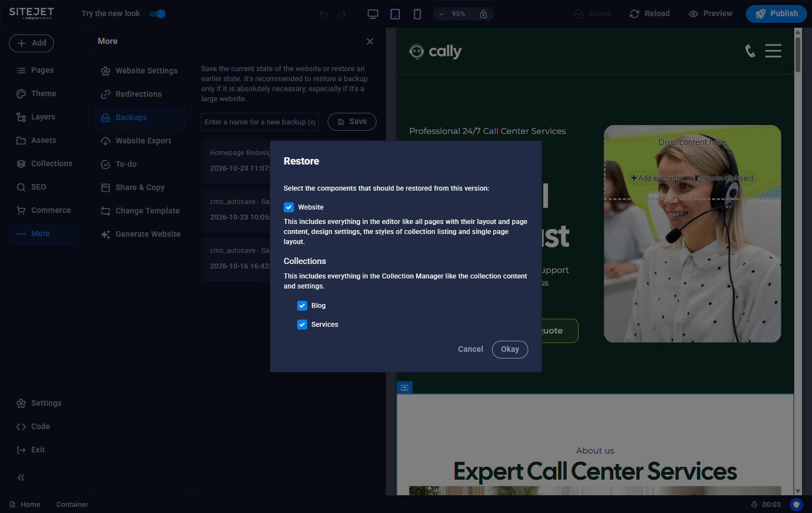Click Cancel in the Restore dialog

pyautogui.click(x=470, y=350)
